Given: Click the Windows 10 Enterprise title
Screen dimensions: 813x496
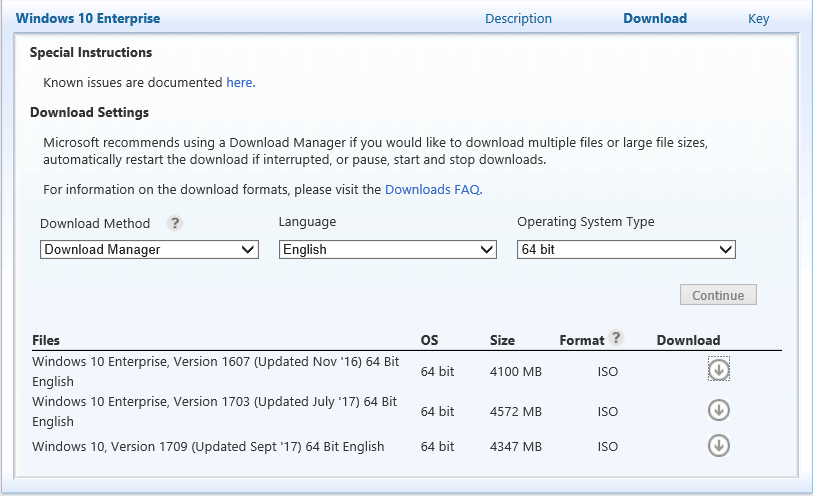Looking at the screenshot, I should tap(88, 18).
